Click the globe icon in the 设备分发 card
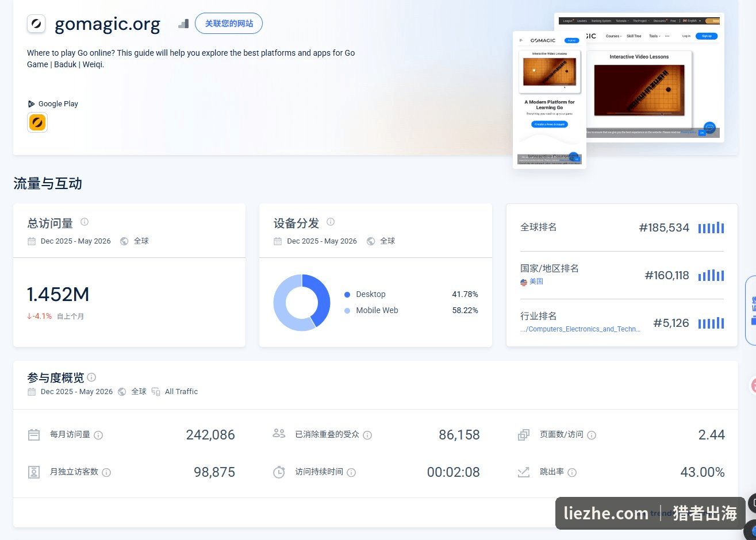This screenshot has width=756, height=540. click(371, 241)
